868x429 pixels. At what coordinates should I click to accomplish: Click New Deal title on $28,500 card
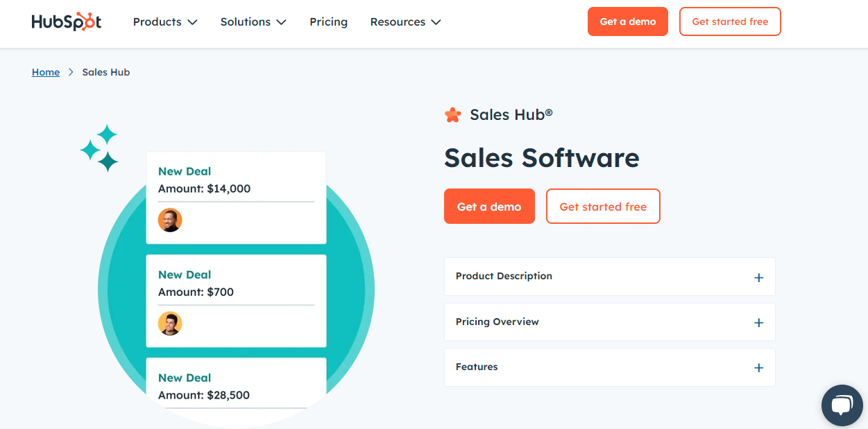click(185, 378)
